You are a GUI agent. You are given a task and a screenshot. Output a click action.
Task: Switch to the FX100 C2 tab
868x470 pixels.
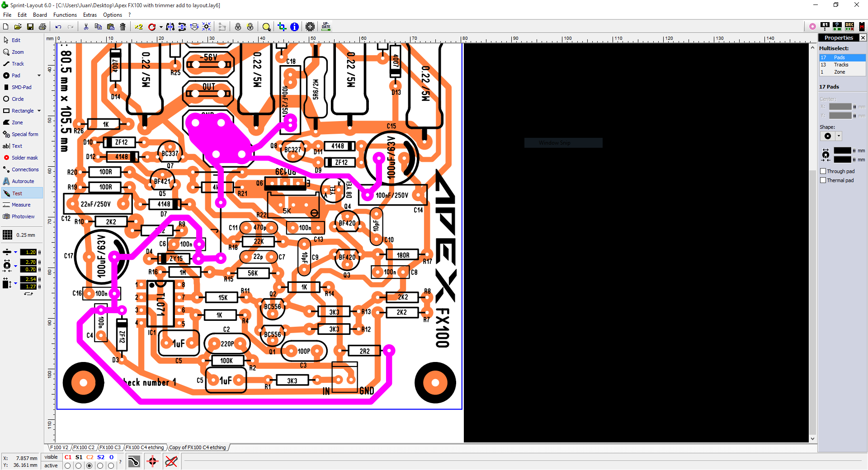pyautogui.click(x=84, y=447)
